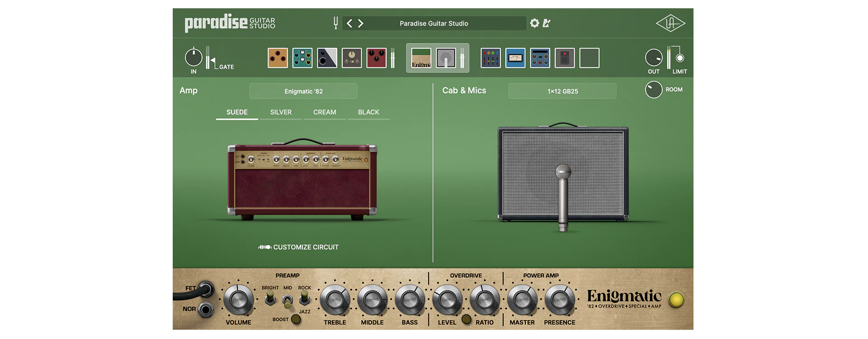Click the MIDDLE knob
This screenshot has height=339, width=868.
[372, 300]
